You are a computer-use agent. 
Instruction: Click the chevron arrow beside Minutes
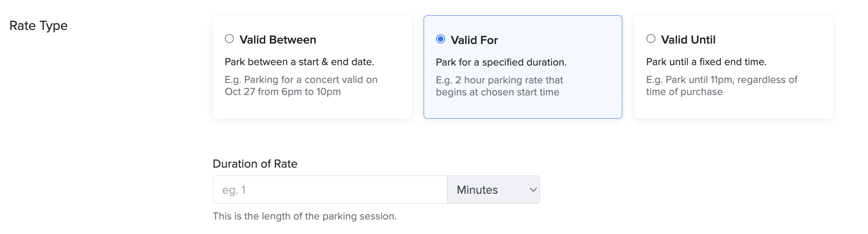tap(533, 190)
